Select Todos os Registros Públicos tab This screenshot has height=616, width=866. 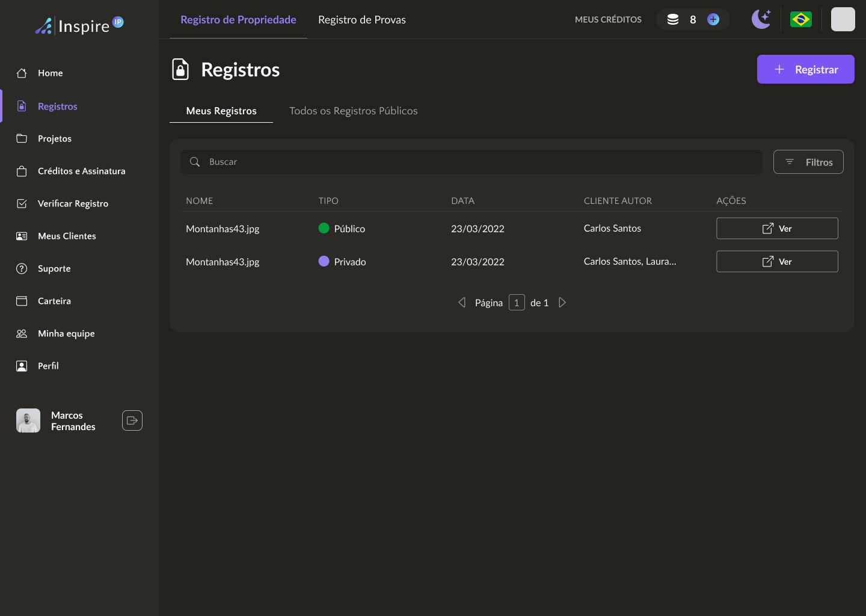(x=353, y=111)
